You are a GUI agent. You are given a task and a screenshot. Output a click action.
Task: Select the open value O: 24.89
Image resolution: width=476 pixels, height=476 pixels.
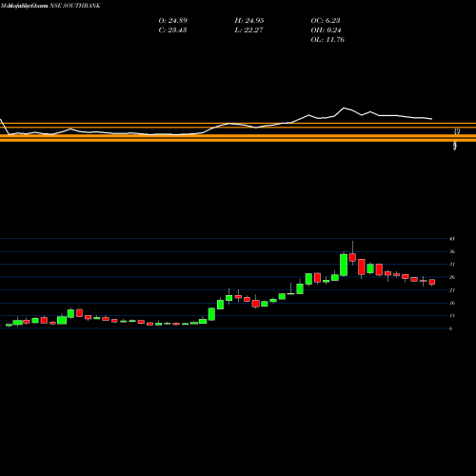(x=173, y=21)
